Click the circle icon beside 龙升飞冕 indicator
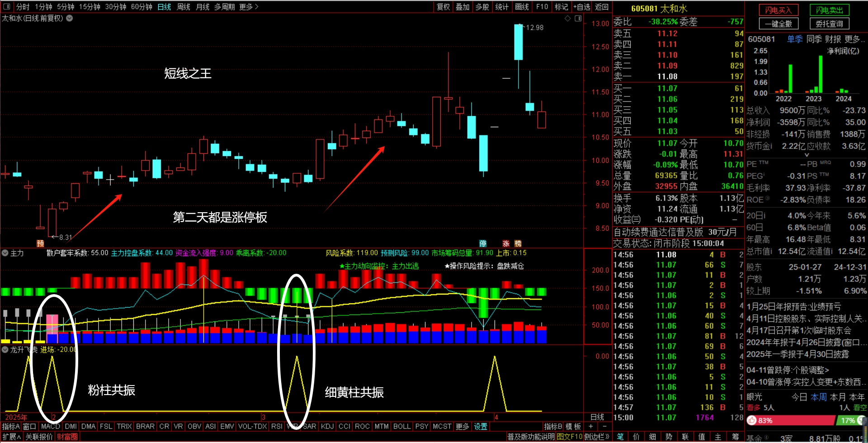 click(5, 350)
